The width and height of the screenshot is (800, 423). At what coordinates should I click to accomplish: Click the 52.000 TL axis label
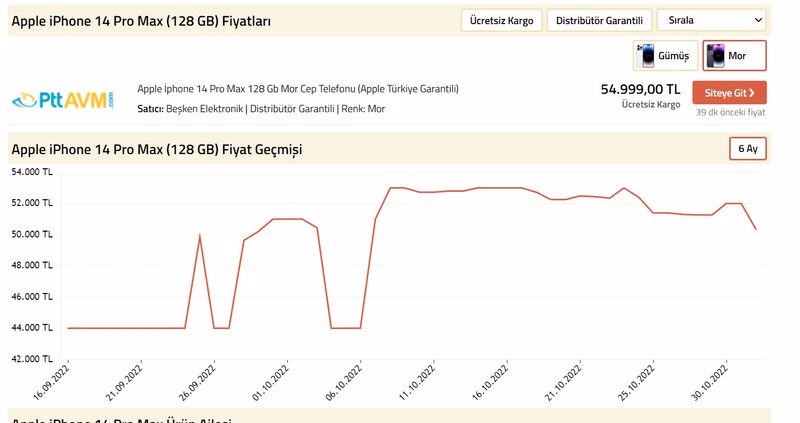coord(32,203)
